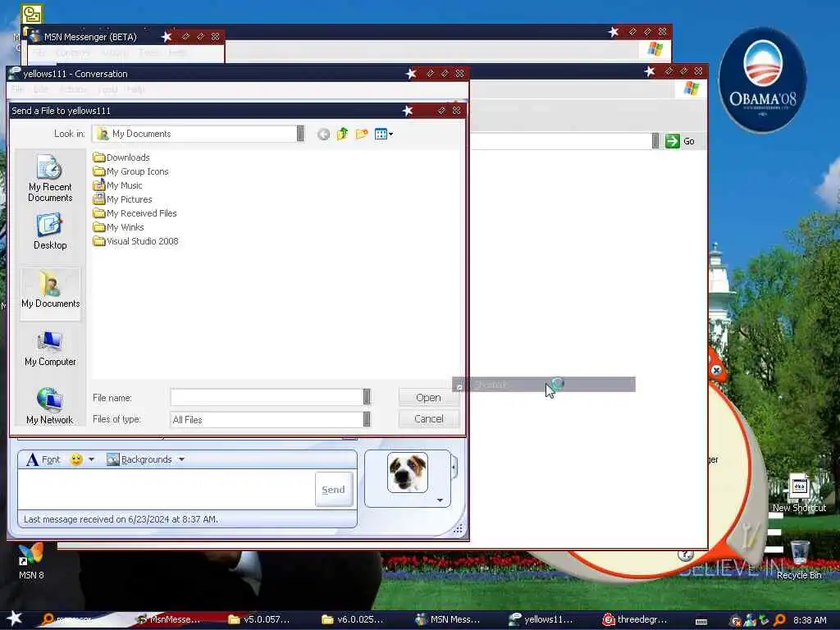Expand the browser address bar dropdown

pyautogui.click(x=655, y=141)
